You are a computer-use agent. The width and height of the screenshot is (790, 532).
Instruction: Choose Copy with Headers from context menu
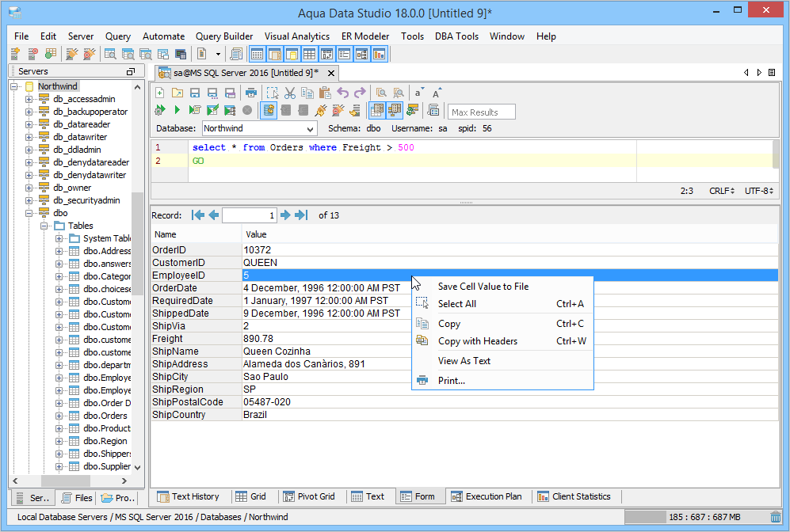(477, 341)
